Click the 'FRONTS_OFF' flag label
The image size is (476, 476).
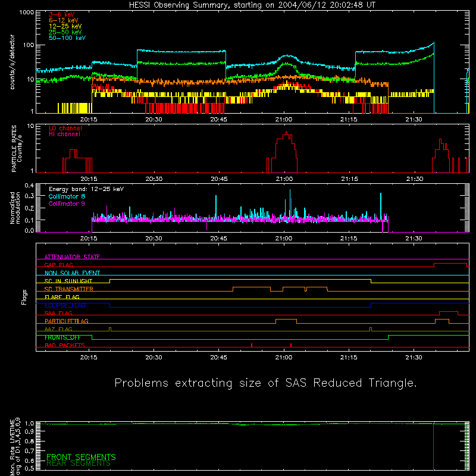click(62, 337)
